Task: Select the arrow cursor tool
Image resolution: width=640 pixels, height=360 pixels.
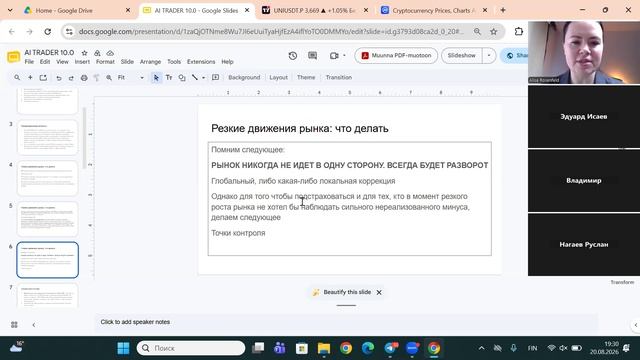Action: (156, 78)
